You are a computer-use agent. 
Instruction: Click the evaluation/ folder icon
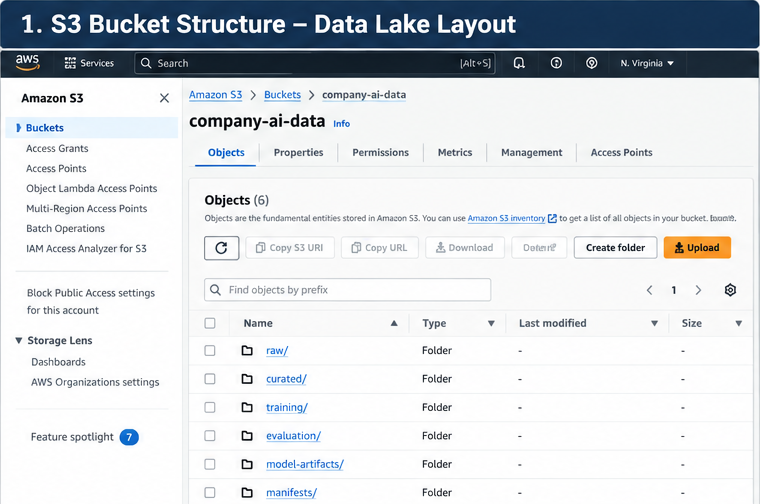coord(247,436)
